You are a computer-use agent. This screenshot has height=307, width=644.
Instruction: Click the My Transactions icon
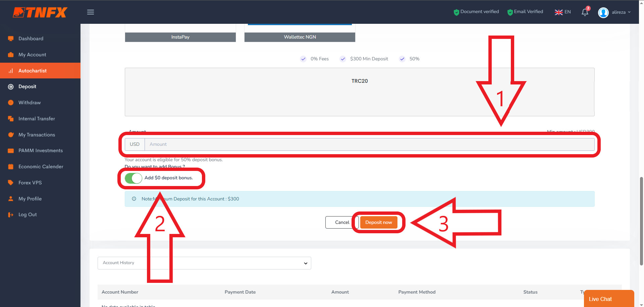point(11,135)
